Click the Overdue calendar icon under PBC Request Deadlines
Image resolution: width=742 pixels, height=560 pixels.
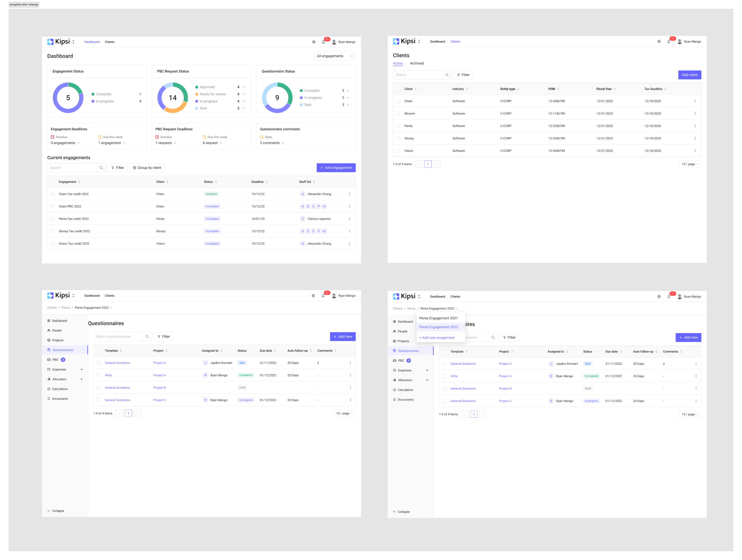coord(157,137)
